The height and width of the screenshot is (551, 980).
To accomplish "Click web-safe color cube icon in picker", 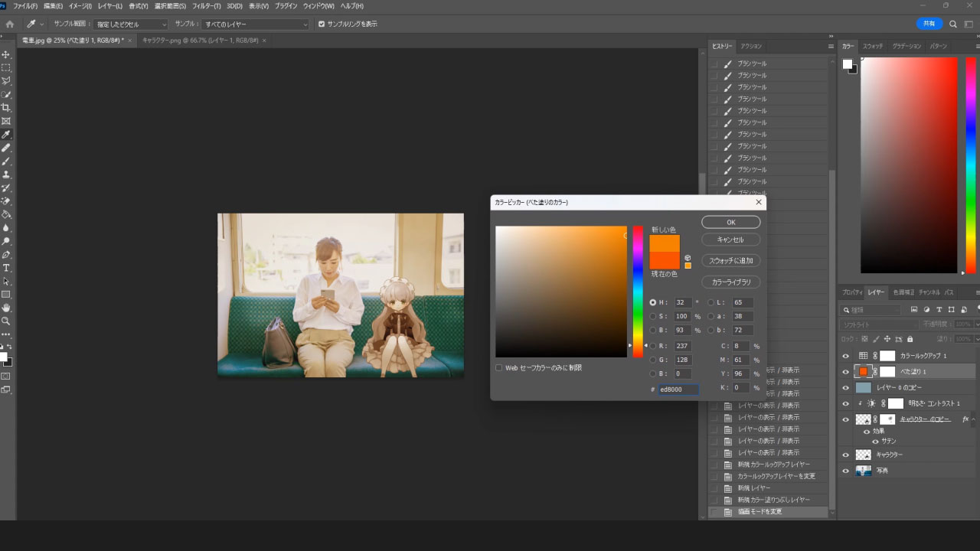I will tap(688, 258).
